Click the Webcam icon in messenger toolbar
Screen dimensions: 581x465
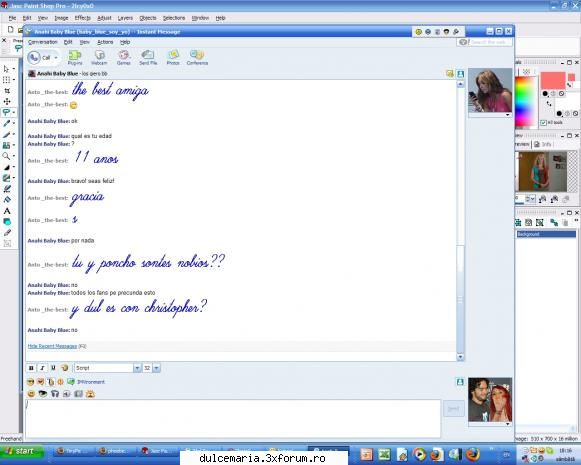pyautogui.click(x=99, y=57)
